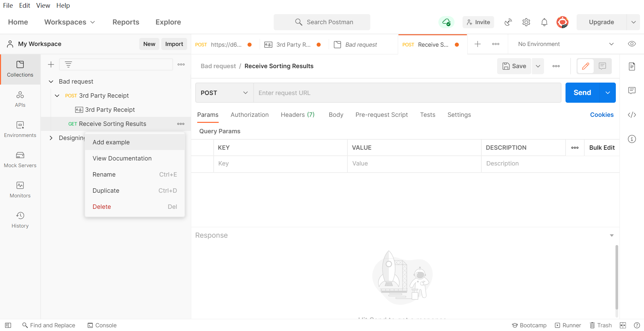Expand the Designing collection
Screen dimensions: 644x331
click(51, 138)
